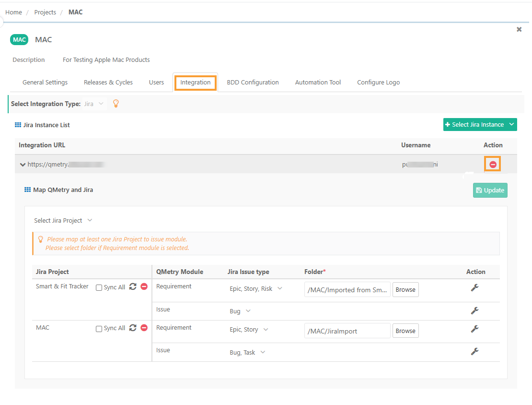Open the wrench settings for MAC Issue row
This screenshot has height=405, width=532.
pyautogui.click(x=475, y=351)
